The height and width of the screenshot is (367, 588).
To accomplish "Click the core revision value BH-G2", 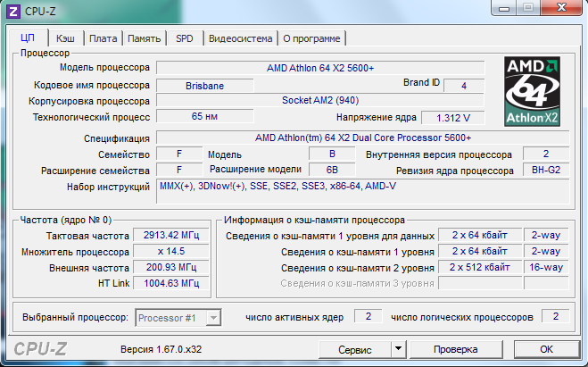I will click(546, 170).
